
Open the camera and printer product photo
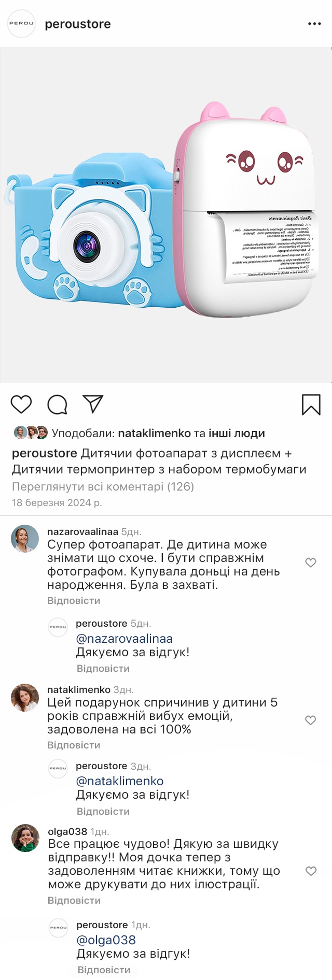pyautogui.click(x=166, y=215)
